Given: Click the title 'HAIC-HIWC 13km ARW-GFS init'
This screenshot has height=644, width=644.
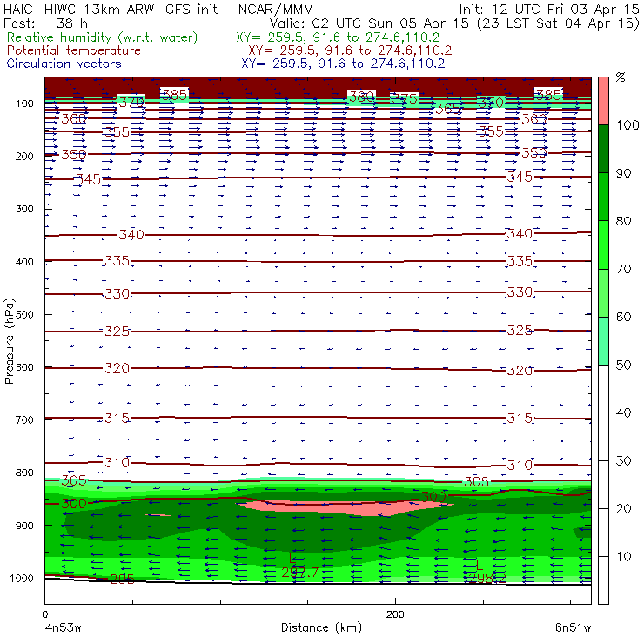Looking at the screenshot, I should (111, 9).
